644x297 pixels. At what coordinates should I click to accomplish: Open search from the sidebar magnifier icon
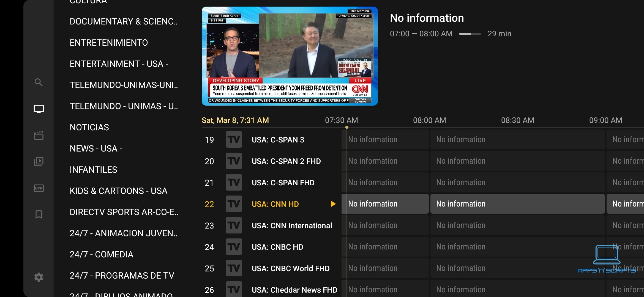pyautogui.click(x=39, y=82)
